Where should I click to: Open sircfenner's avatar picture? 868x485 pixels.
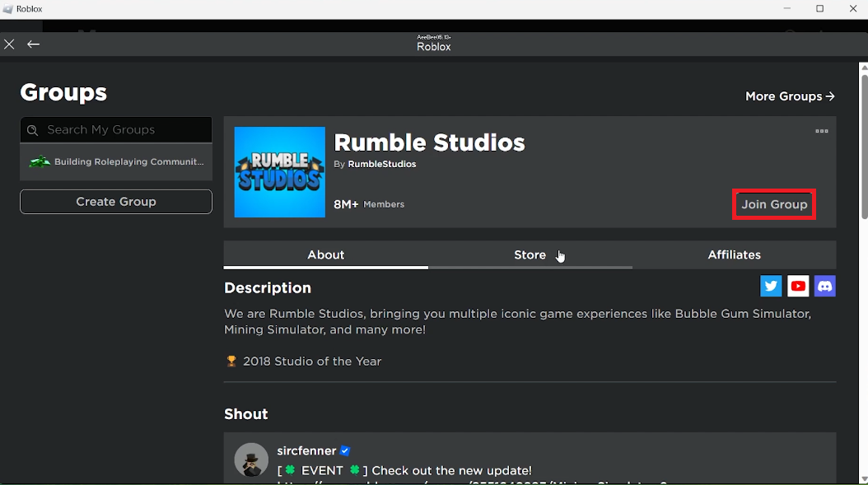coord(251,460)
